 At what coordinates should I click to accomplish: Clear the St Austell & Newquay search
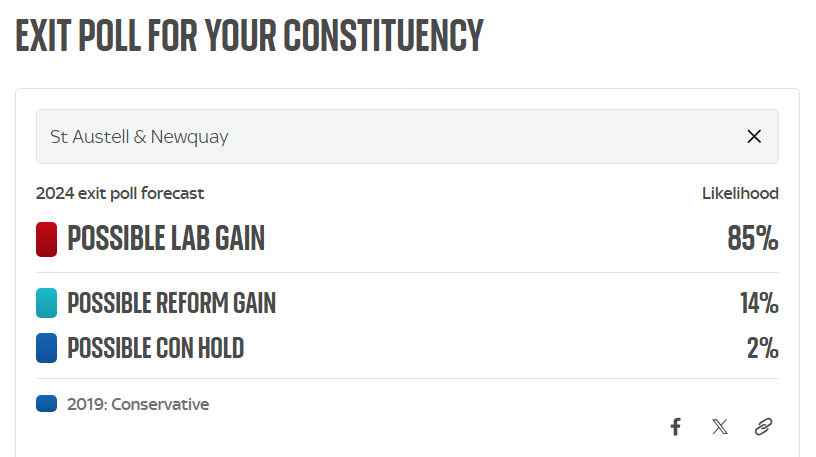coord(754,137)
